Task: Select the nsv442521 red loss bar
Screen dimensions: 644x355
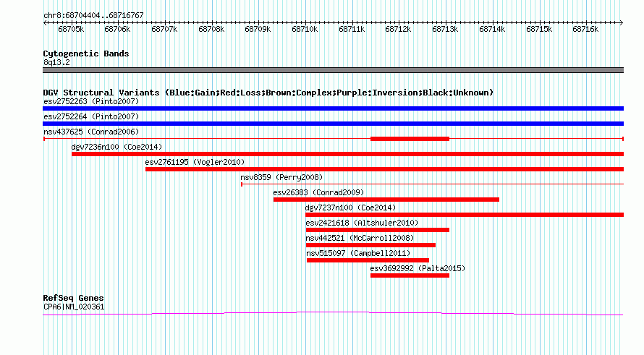Action: click(x=370, y=245)
